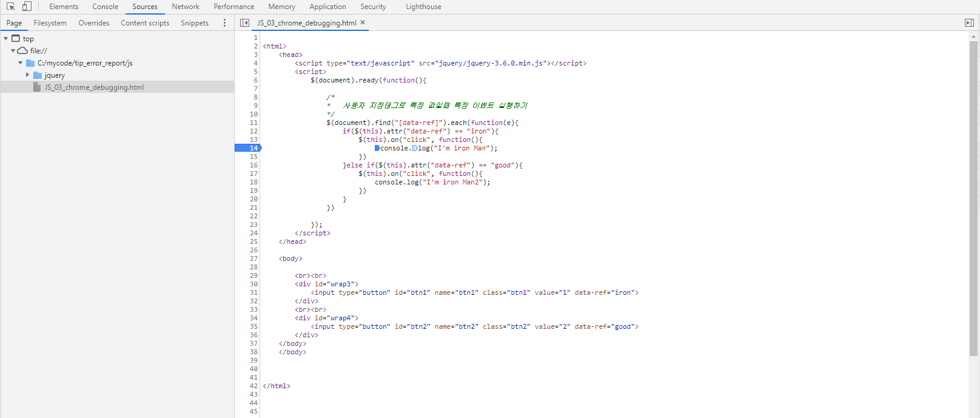The image size is (980, 418).
Task: Click the <body> tag on line 27
Action: coord(290,258)
